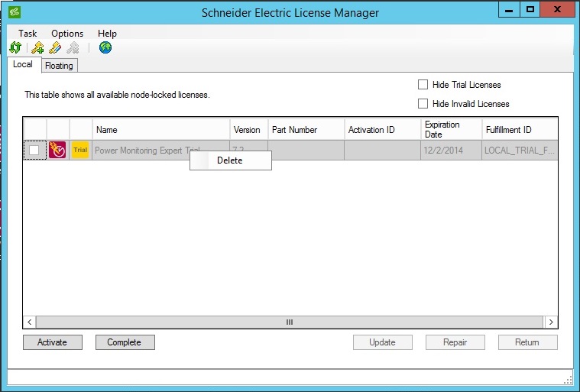Click Power Monitoring Expert Trial name cell
This screenshot has width=580, height=392.
pos(161,150)
